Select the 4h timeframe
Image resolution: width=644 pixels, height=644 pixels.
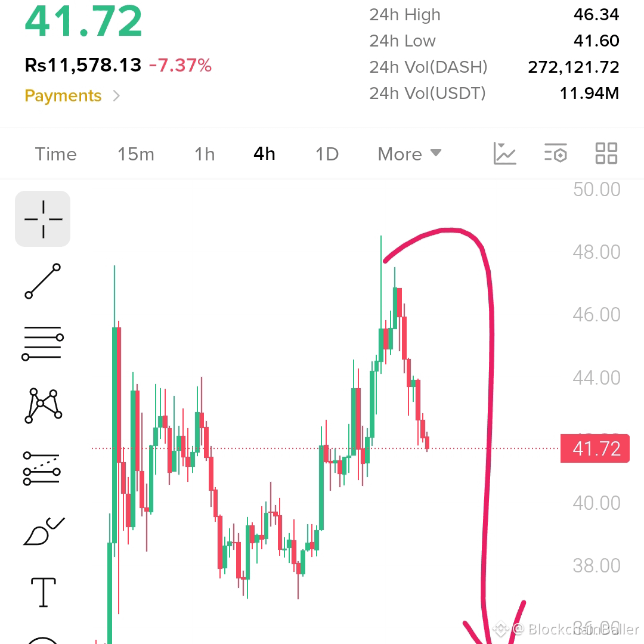click(264, 154)
